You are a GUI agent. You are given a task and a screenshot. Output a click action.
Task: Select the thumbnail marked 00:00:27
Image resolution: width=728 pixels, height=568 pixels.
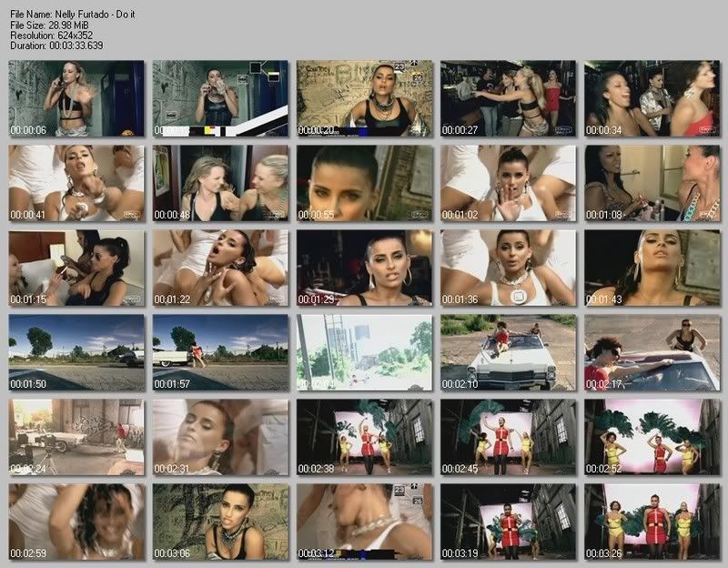(x=509, y=98)
